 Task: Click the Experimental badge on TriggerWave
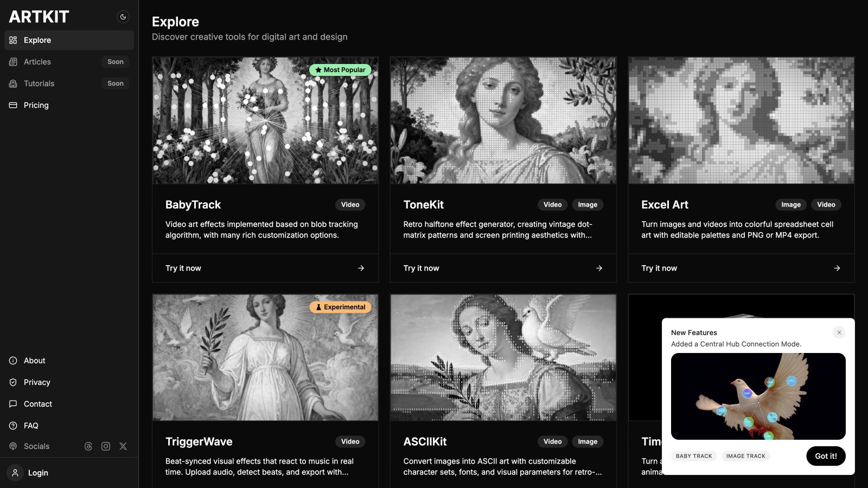tap(340, 307)
